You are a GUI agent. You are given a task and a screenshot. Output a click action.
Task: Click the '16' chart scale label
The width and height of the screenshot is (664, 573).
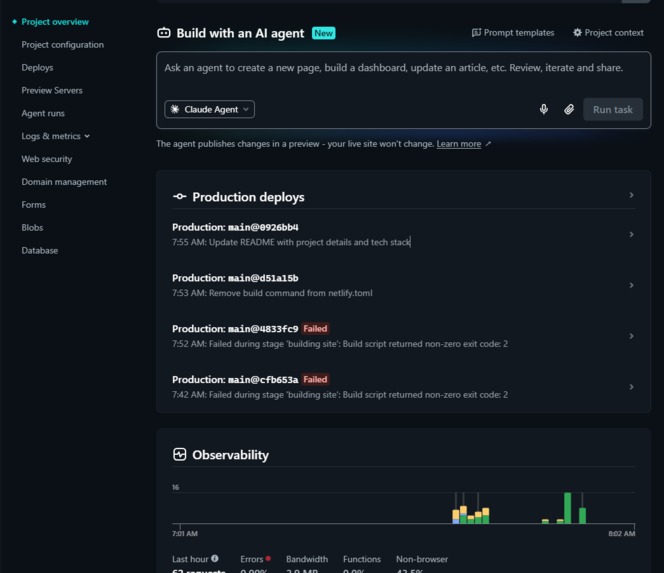coord(175,487)
